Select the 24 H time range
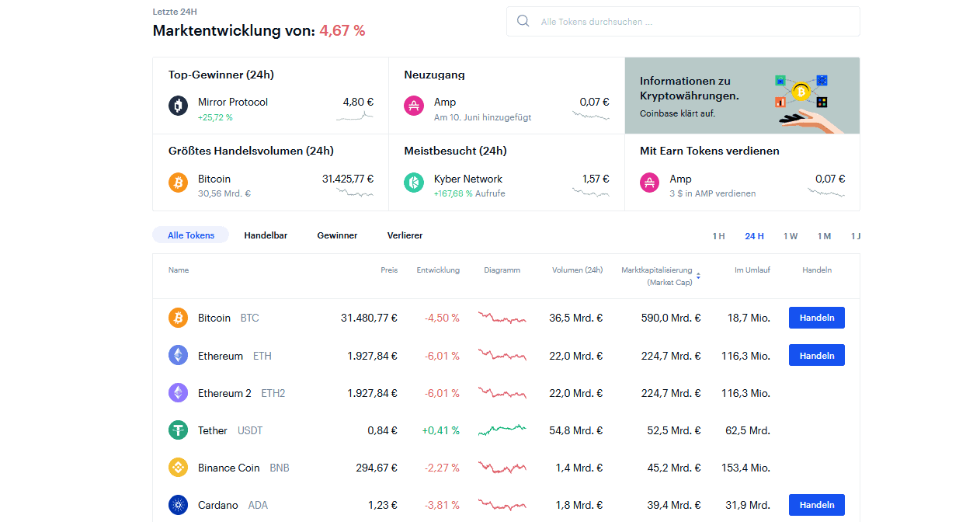This screenshot has width=980, height=522. click(754, 236)
